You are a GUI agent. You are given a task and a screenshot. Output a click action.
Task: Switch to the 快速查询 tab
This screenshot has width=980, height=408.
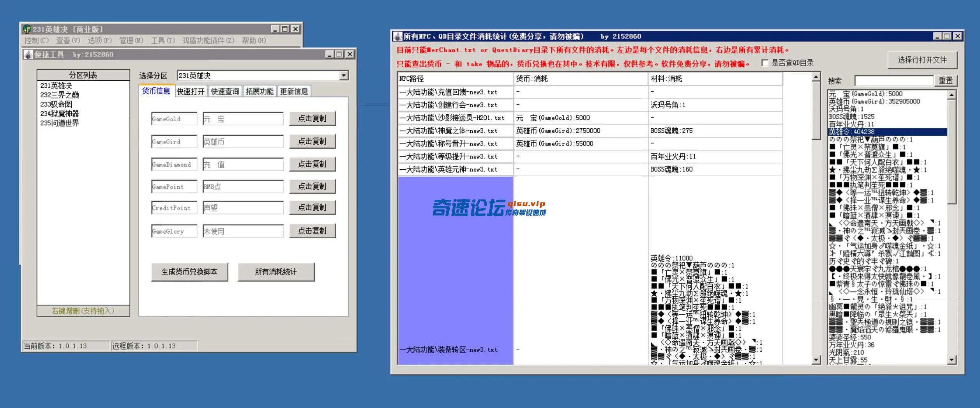click(225, 91)
